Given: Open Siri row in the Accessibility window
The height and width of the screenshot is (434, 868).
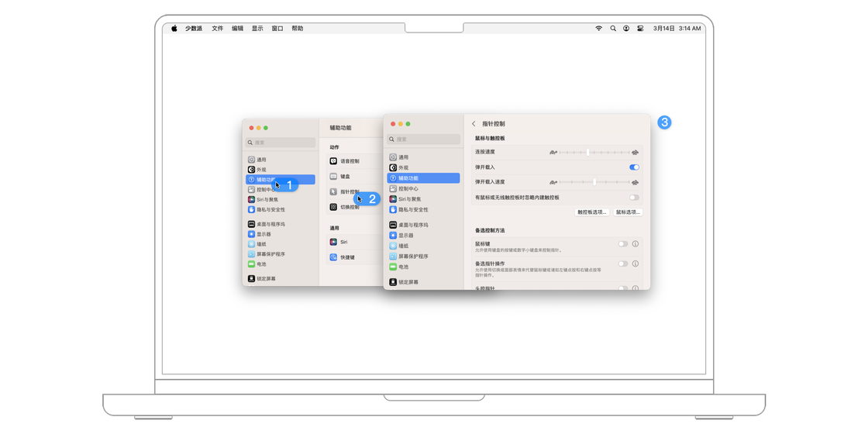Looking at the screenshot, I should (354, 242).
